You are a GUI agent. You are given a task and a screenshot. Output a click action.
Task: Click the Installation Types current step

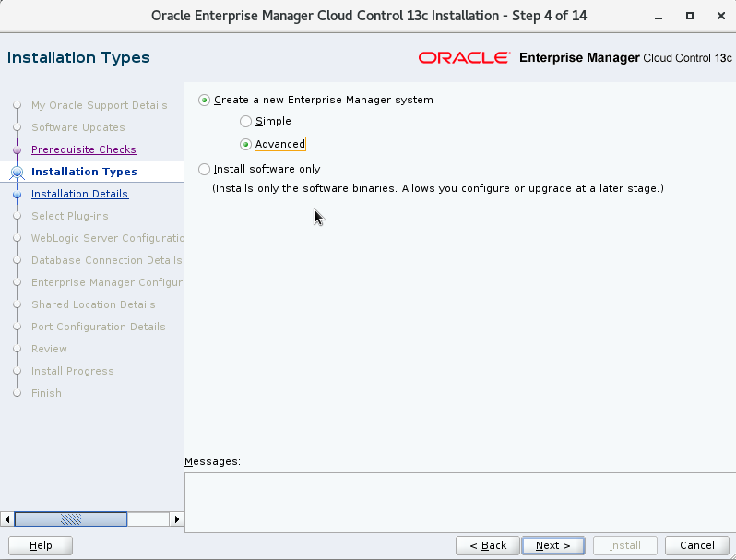(x=84, y=172)
